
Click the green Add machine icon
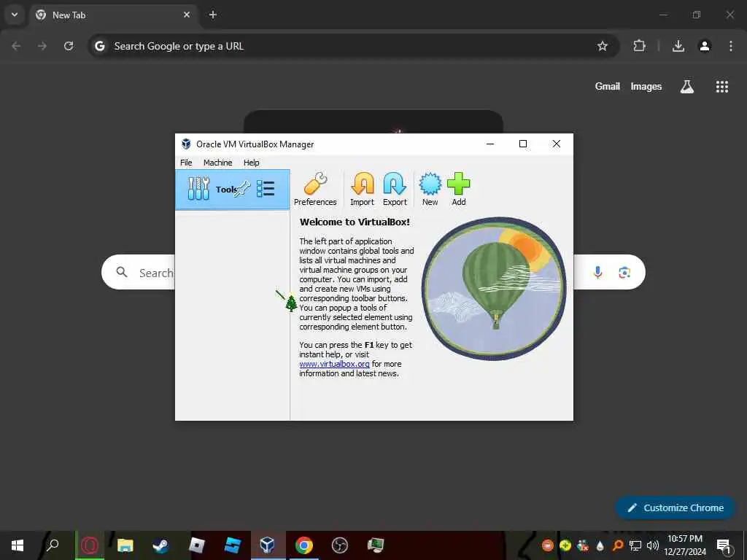(459, 189)
